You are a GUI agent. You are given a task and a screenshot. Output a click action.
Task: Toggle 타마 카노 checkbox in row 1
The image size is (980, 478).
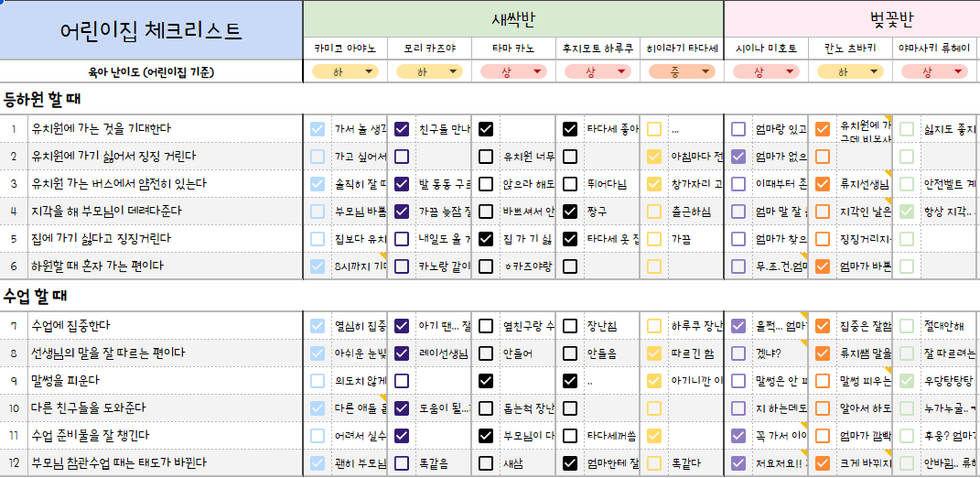click(x=486, y=129)
